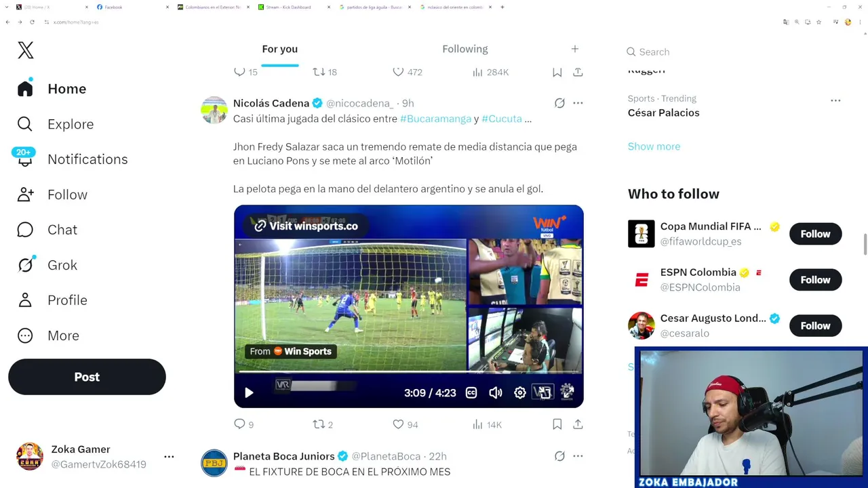Open the video settings gear
The width and height of the screenshot is (868, 488).
tap(519, 393)
